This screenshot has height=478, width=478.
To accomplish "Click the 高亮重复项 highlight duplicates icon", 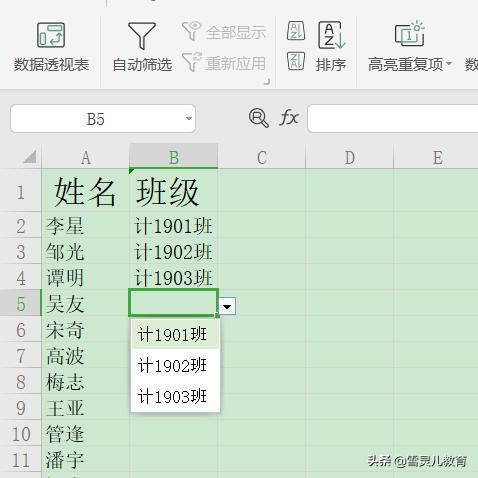I will pos(410,34).
